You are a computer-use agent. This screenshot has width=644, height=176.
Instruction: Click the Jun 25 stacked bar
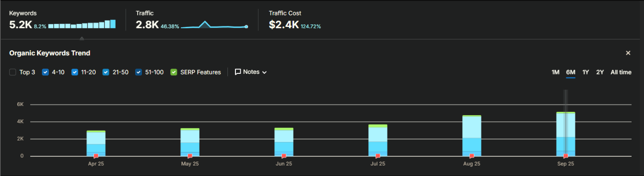(284, 142)
